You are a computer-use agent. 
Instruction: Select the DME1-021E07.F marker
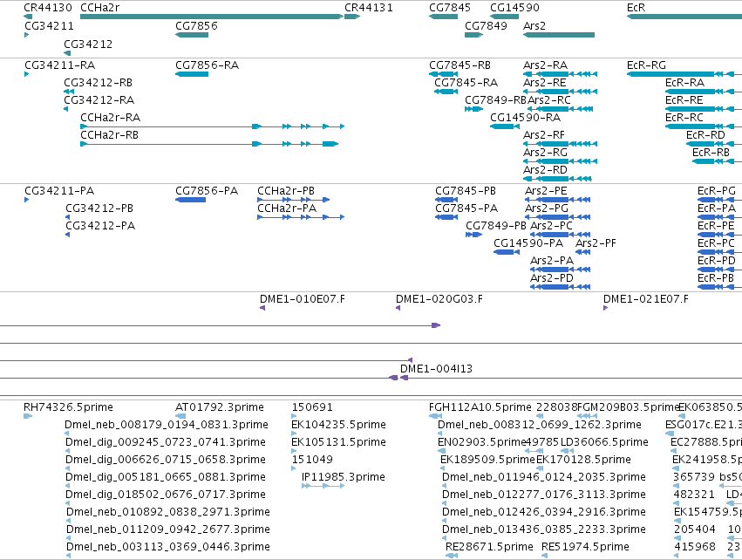click(606, 308)
